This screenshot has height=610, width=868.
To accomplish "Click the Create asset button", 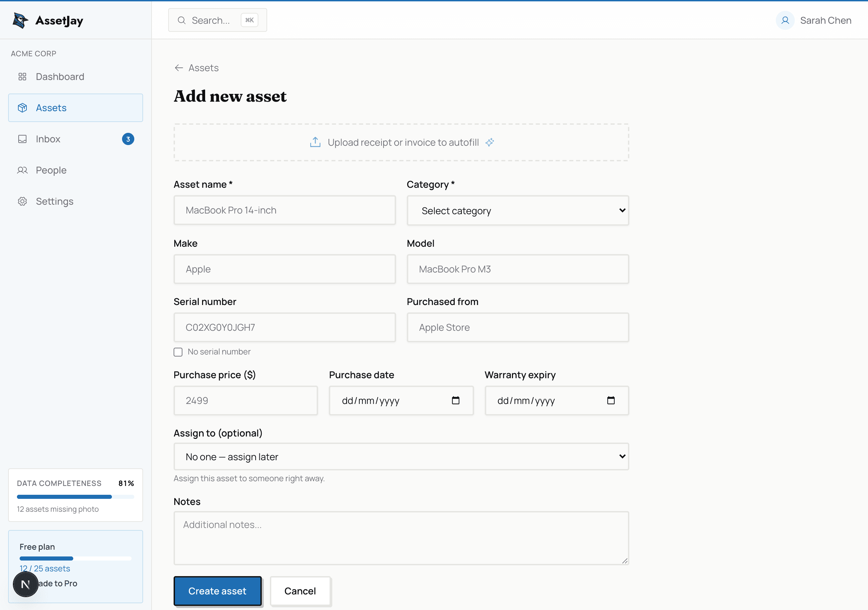I will (217, 591).
